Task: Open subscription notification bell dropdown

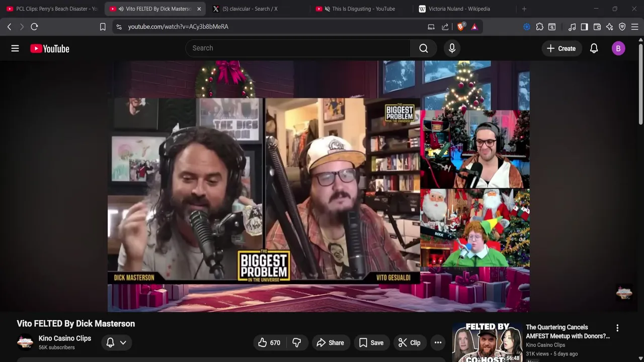Action: 116,342
